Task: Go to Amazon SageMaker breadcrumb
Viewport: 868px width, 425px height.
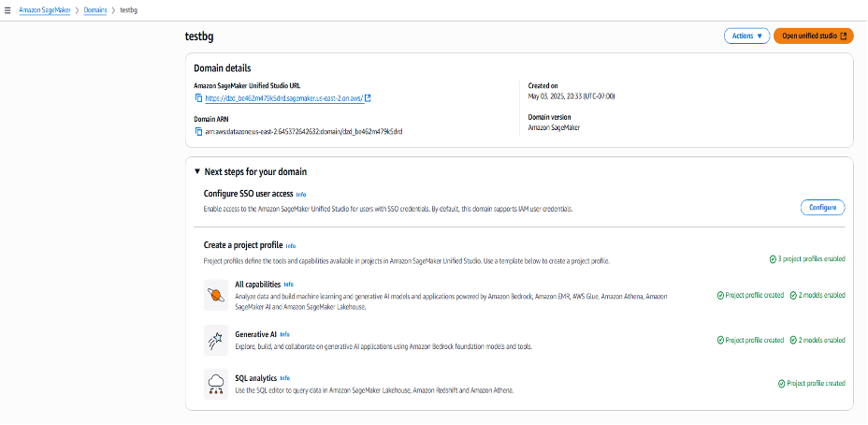Action: pos(46,9)
